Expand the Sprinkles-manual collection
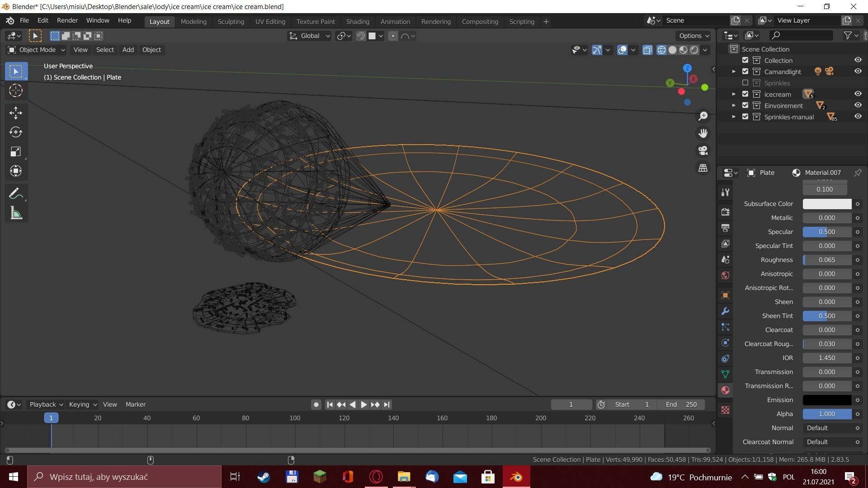The height and width of the screenshot is (488, 868). [x=734, y=117]
